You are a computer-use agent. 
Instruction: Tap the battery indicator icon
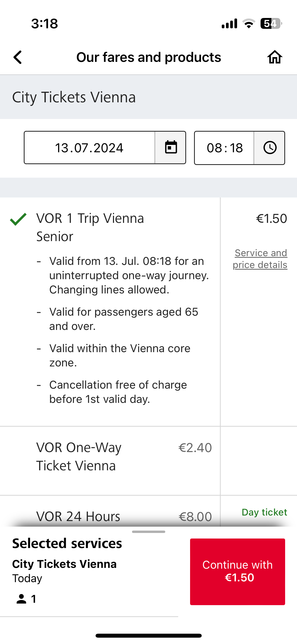click(x=271, y=24)
